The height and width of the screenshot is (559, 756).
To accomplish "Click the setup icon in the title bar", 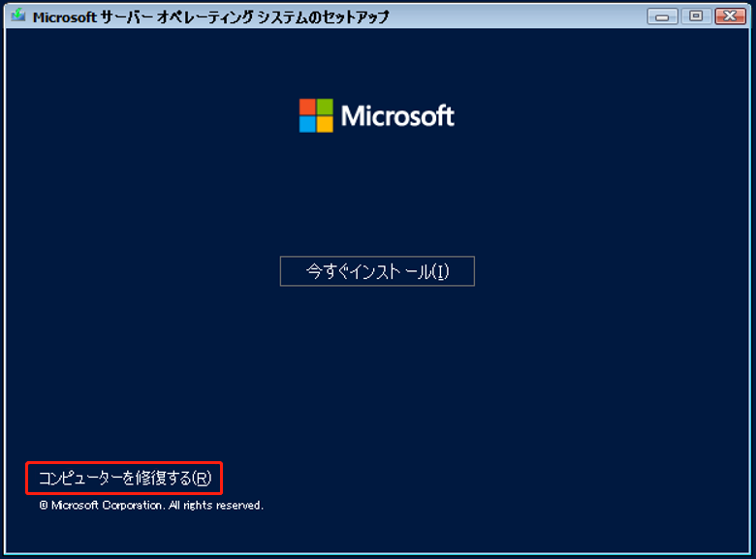I will pyautogui.click(x=18, y=16).
